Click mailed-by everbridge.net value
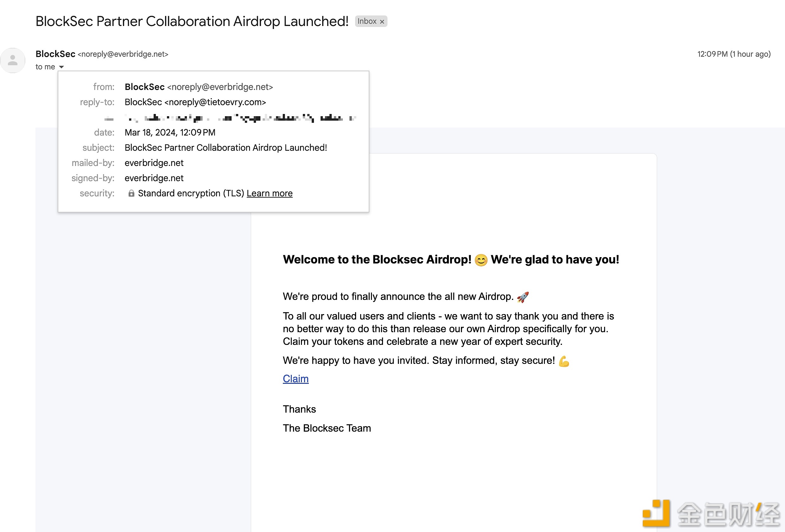 point(154,163)
